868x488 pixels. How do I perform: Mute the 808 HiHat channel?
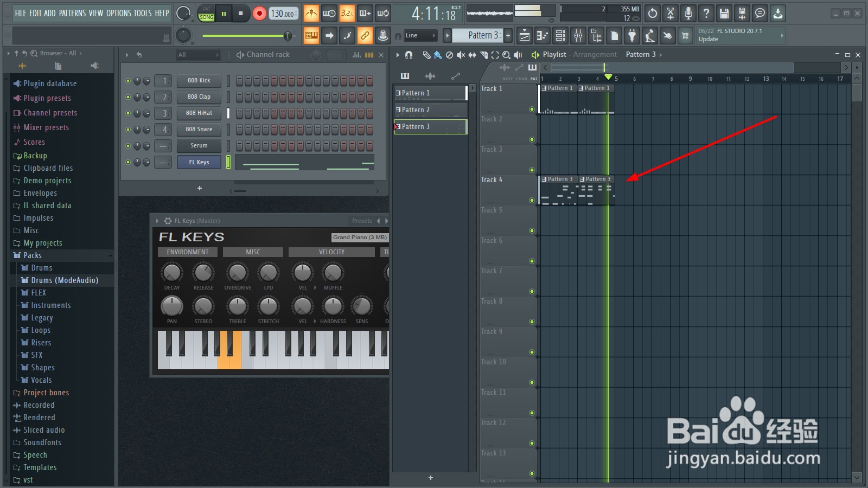128,113
